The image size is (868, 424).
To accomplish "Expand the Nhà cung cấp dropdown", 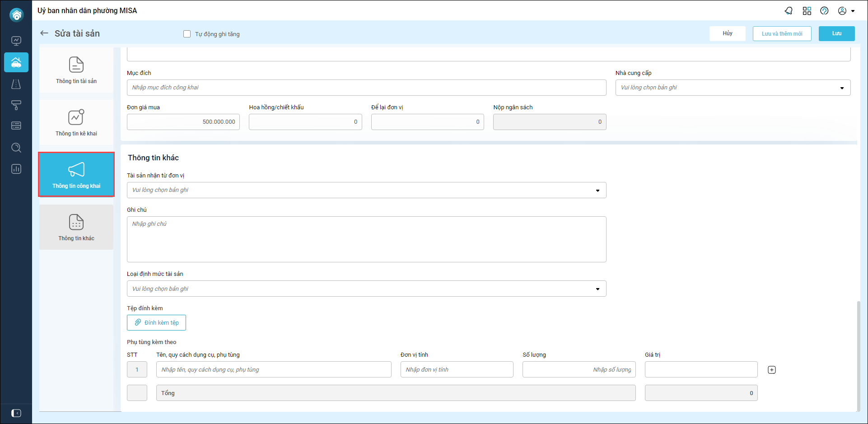I will 733,88.
